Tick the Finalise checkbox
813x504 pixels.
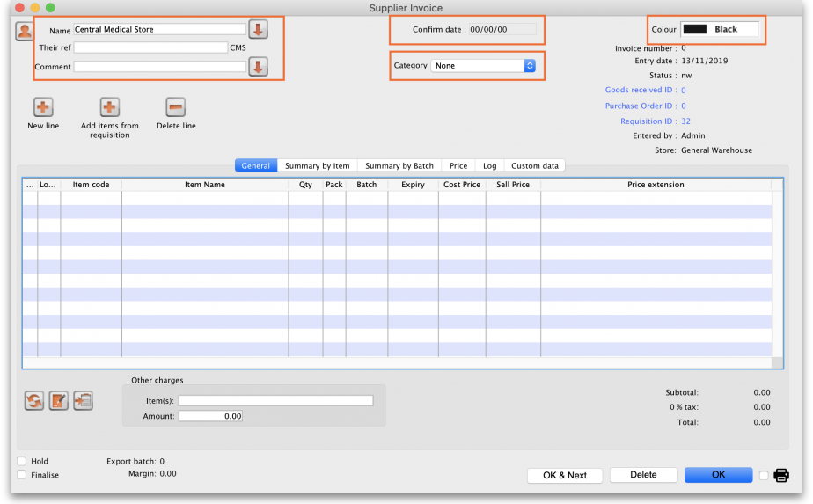tap(21, 475)
